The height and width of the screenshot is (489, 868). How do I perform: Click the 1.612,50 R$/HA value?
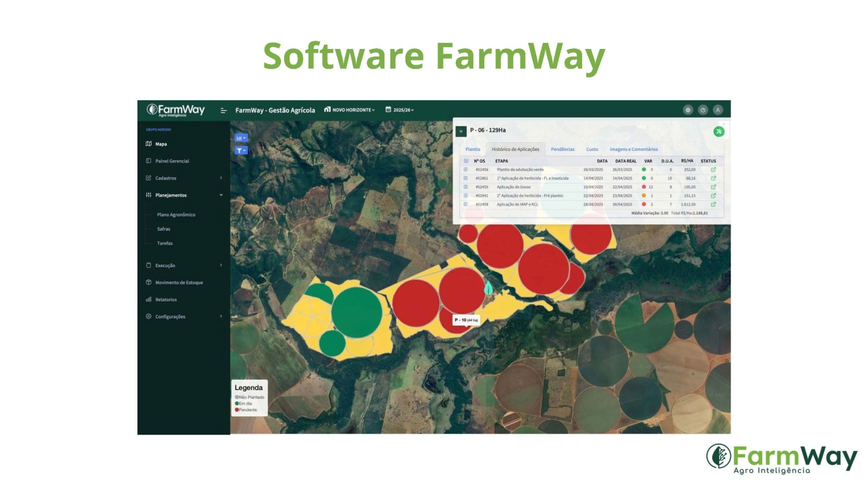coord(688,205)
